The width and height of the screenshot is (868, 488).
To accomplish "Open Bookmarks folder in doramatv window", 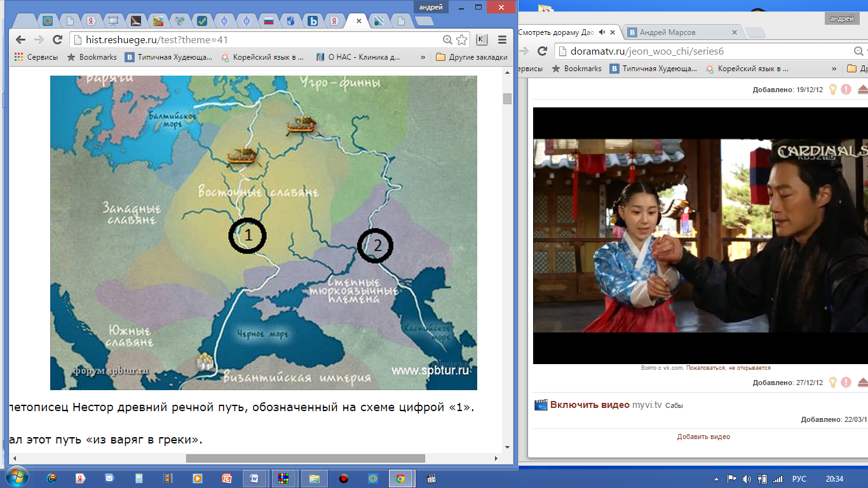I will tap(576, 69).
